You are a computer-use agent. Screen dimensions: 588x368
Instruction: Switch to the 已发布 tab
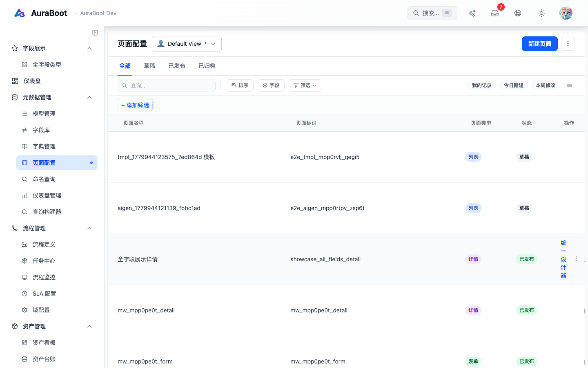click(x=177, y=66)
